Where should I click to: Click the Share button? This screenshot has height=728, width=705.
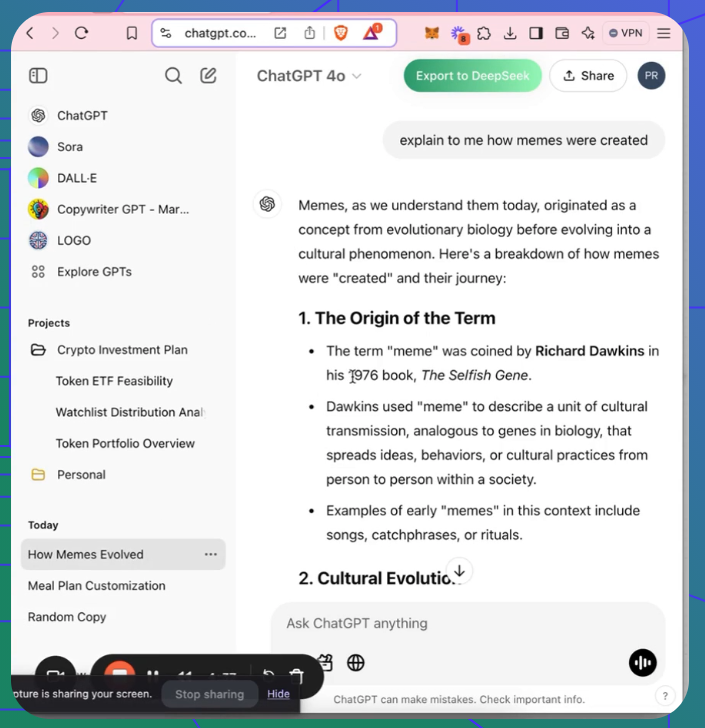587,76
